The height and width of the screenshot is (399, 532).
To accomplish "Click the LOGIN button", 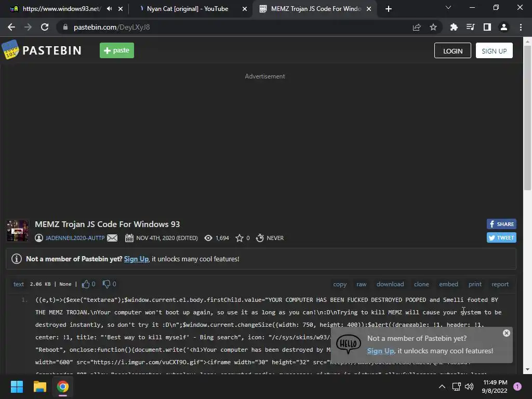I will [x=453, y=50].
